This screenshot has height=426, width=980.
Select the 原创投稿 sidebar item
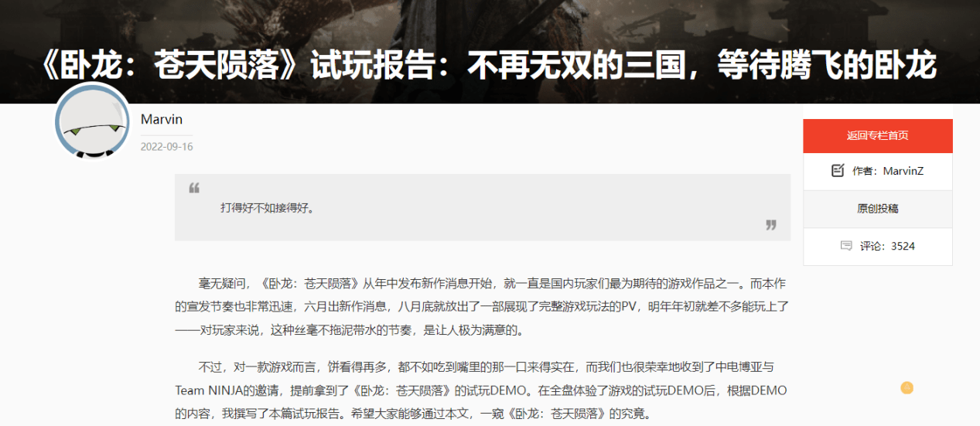tap(877, 209)
